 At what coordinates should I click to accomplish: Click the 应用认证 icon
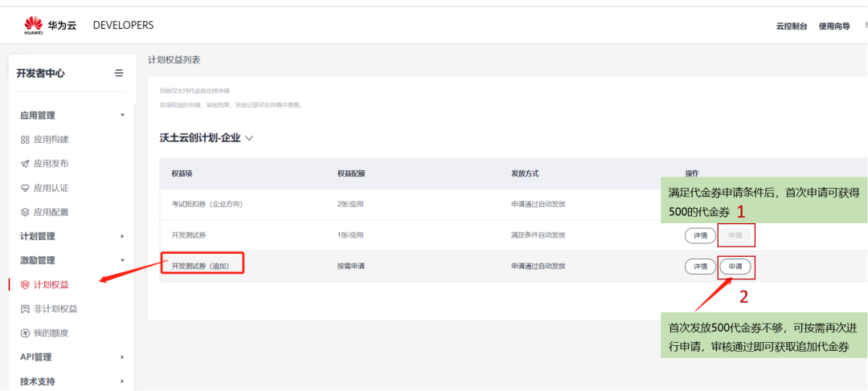coord(24,188)
